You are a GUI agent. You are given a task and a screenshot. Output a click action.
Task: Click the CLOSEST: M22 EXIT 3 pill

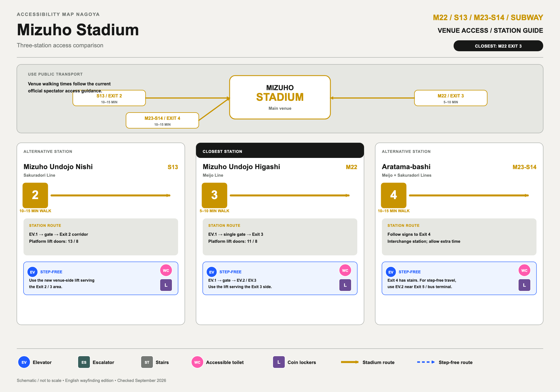[498, 46]
